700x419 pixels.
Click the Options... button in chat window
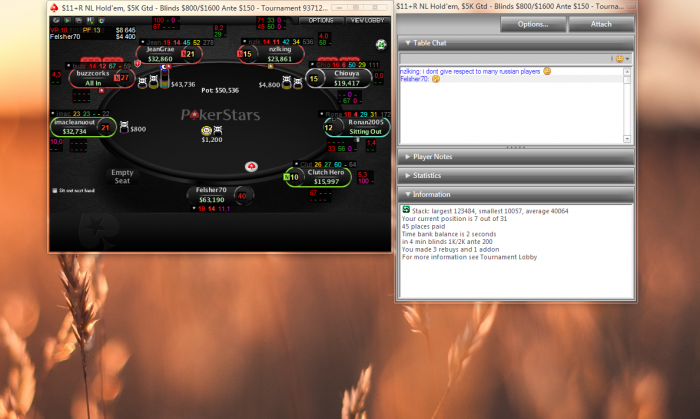(x=533, y=24)
